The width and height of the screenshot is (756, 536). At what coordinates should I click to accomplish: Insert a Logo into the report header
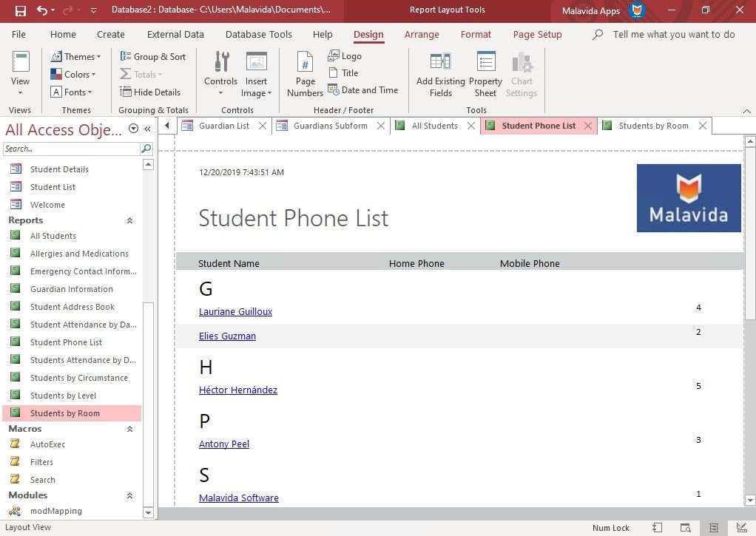[344, 55]
